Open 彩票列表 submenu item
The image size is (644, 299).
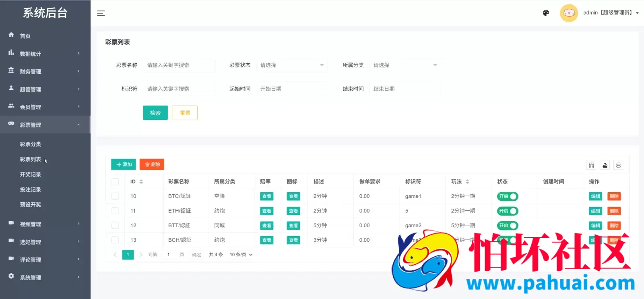pos(31,160)
